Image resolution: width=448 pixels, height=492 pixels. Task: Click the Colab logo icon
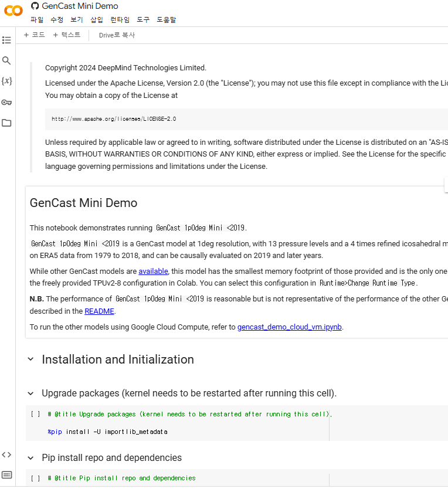tap(13, 11)
